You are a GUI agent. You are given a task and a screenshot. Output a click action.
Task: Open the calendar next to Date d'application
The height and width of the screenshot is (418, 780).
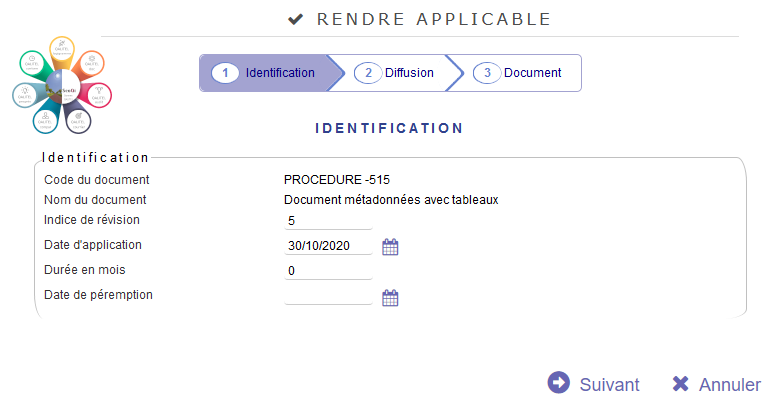pos(390,247)
